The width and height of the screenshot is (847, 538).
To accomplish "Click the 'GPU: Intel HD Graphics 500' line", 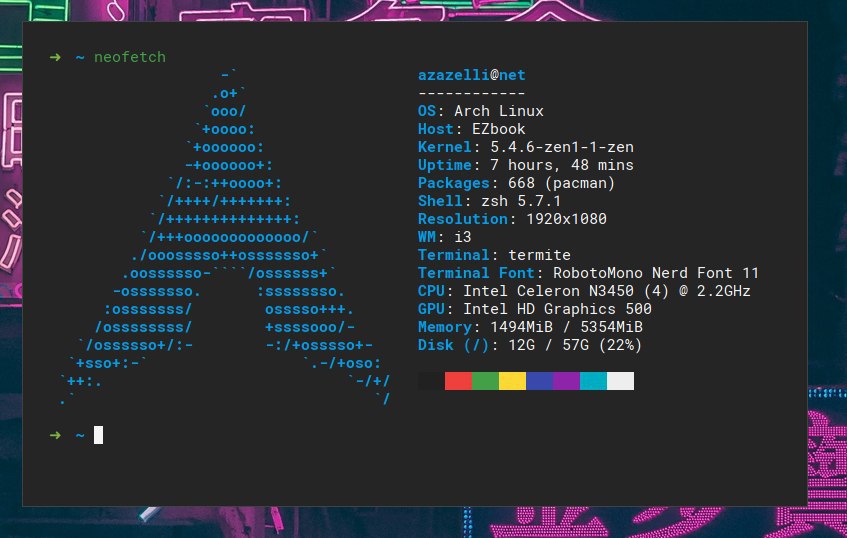I will tap(535, 309).
